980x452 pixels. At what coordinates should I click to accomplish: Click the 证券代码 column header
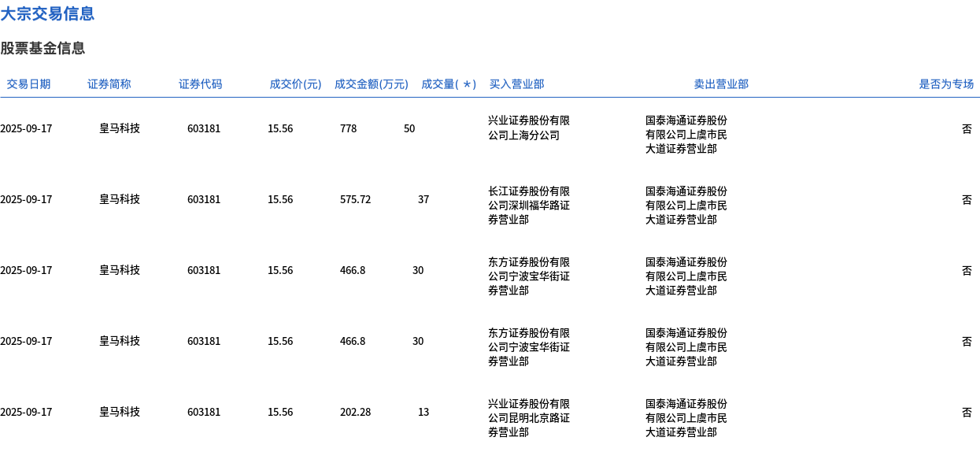(201, 84)
